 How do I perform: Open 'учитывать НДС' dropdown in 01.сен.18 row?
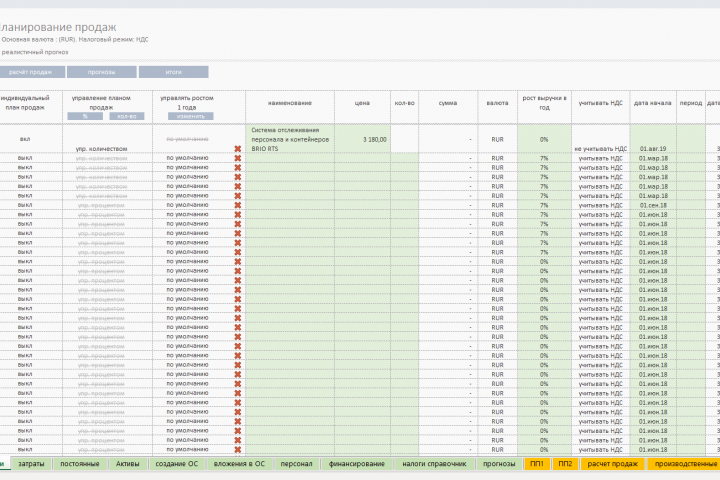(x=600, y=205)
